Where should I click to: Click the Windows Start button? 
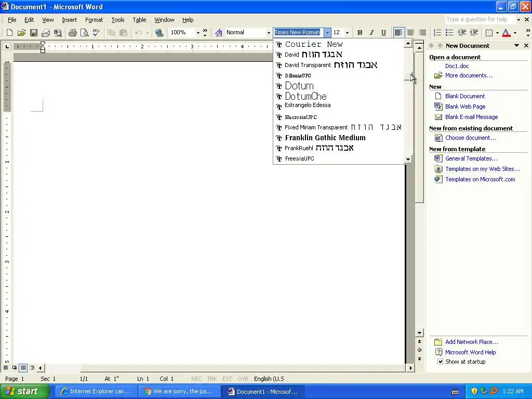tap(25, 391)
